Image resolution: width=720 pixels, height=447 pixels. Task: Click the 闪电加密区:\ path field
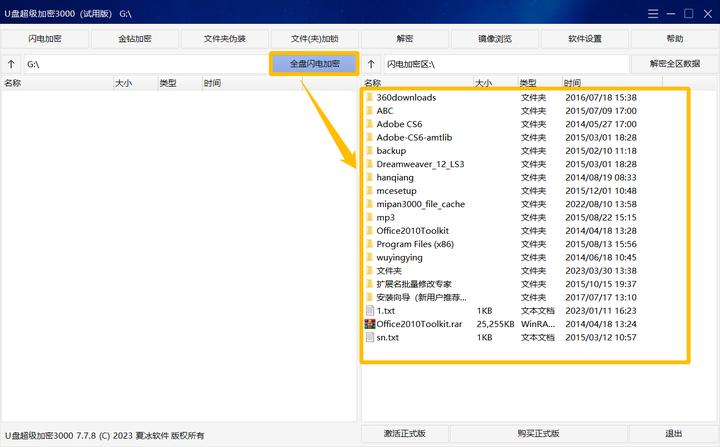(x=506, y=64)
